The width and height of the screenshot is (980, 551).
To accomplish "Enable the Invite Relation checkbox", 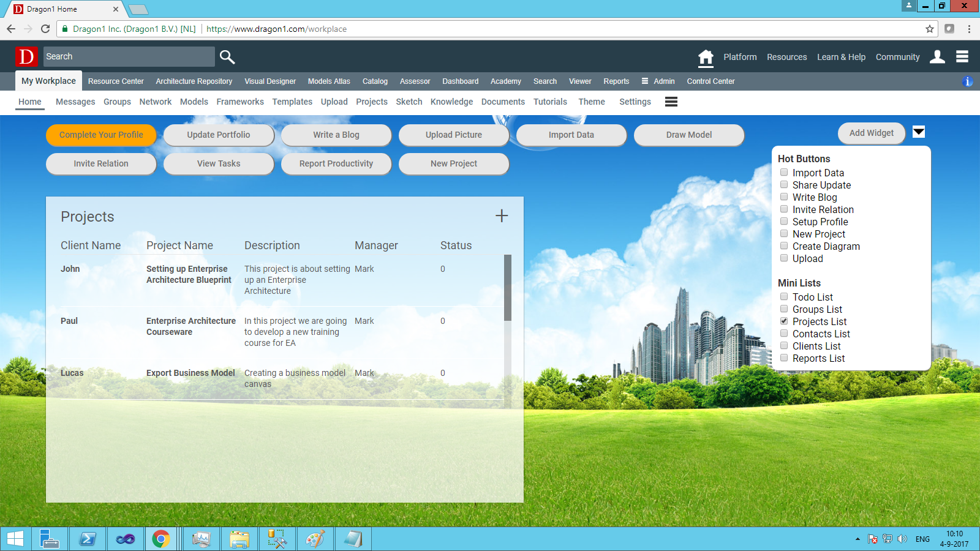I will [x=784, y=209].
